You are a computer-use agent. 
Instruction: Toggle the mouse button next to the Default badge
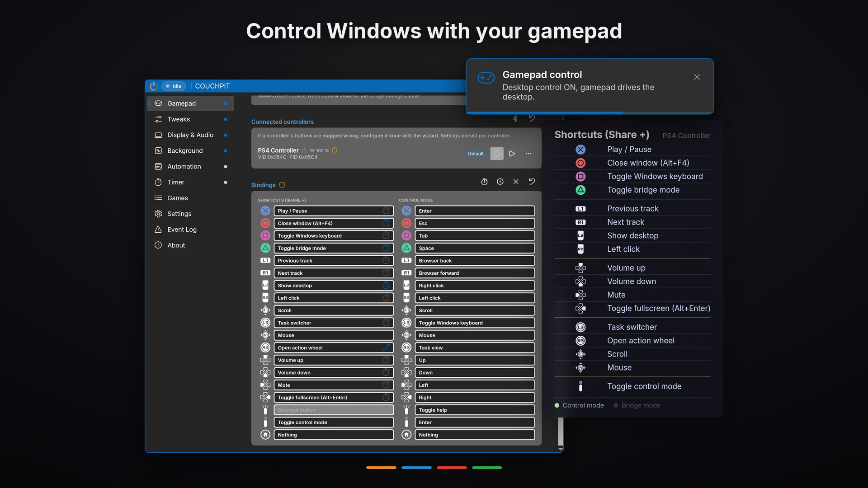click(x=497, y=154)
